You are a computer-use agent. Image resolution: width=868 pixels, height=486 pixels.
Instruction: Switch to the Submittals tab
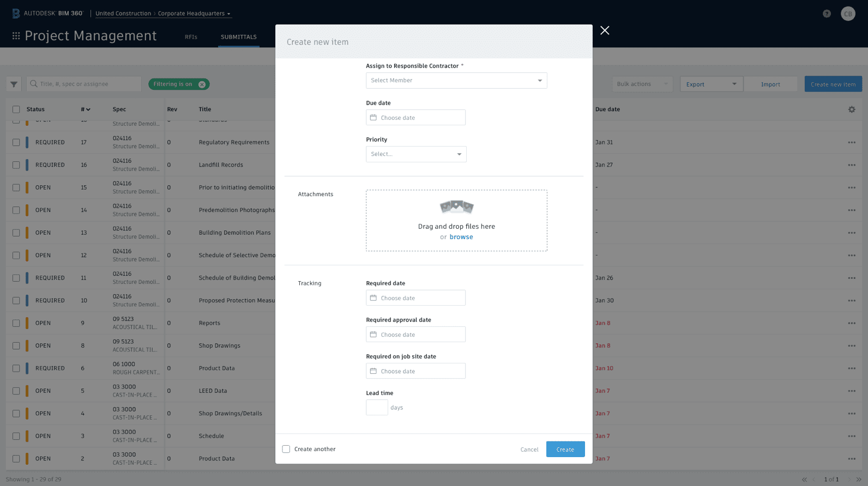(239, 37)
